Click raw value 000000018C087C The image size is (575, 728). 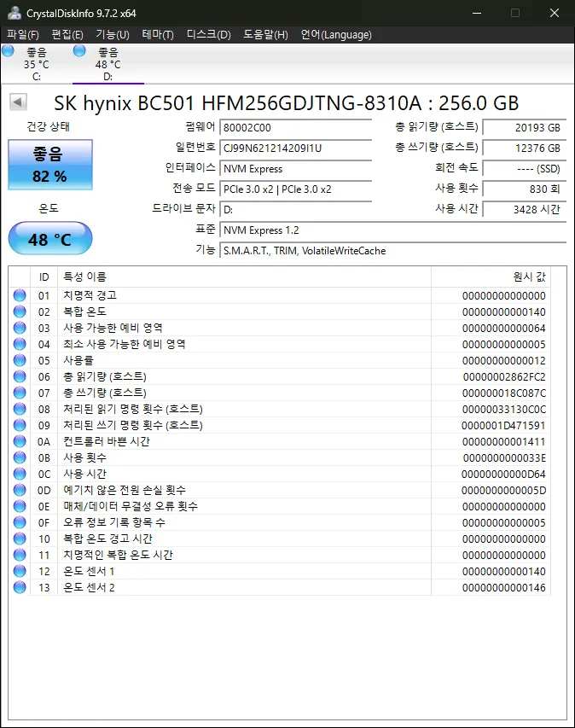pos(504,393)
